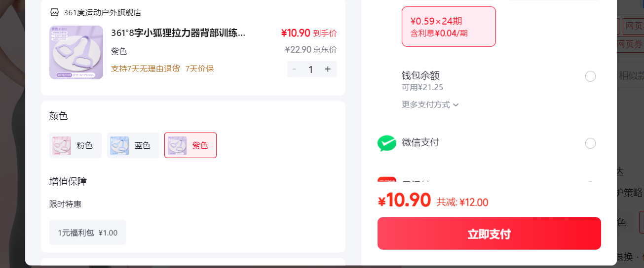Screen dimensions: 644x268
Task: Click the quantity field showing 1
Action: pos(310,69)
